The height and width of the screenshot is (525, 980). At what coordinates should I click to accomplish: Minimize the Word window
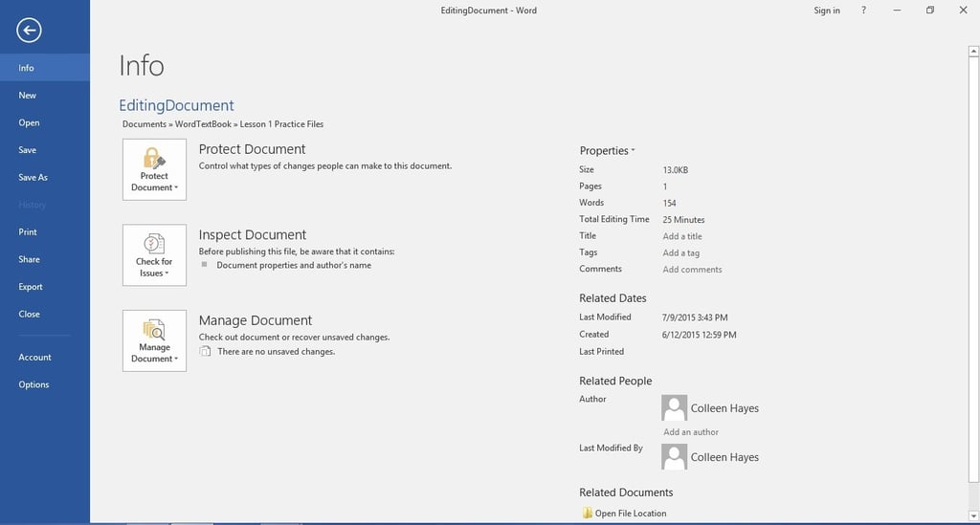coord(897,10)
